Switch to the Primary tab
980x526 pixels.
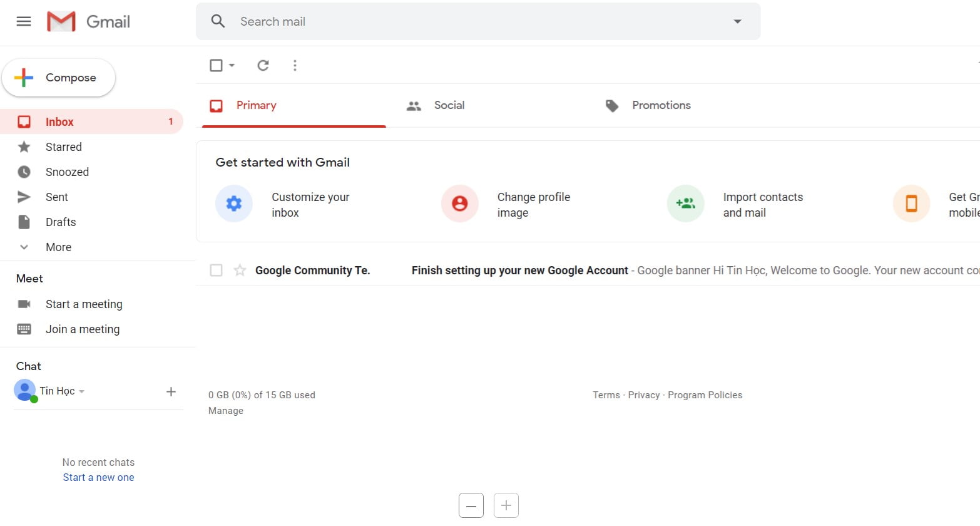point(294,105)
